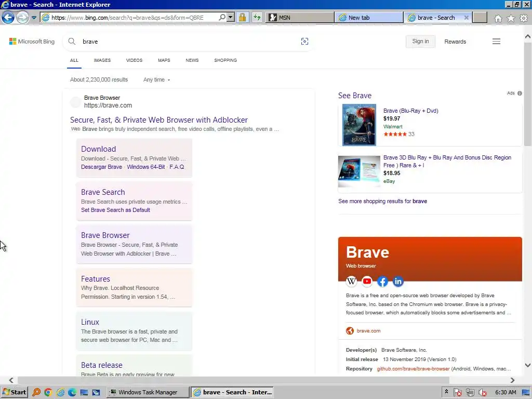Screen dimensions: 532x399
Task: Click the Home icon in IE toolbar
Action: pyautogui.click(x=498, y=18)
